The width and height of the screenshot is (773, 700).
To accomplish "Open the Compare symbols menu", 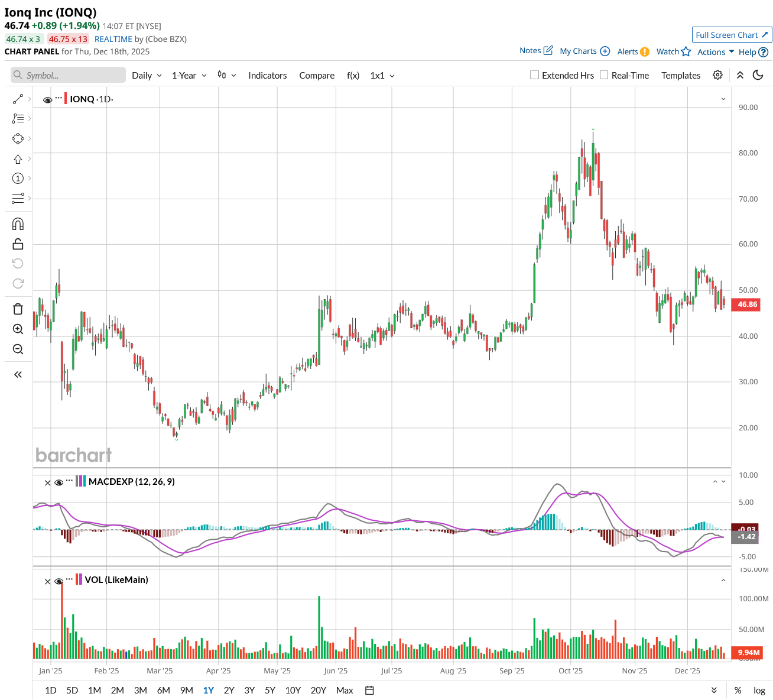I will click(317, 75).
